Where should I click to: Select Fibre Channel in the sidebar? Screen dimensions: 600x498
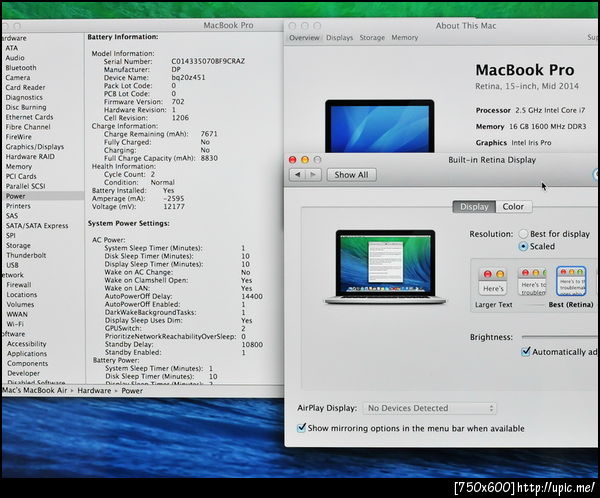coord(28,127)
